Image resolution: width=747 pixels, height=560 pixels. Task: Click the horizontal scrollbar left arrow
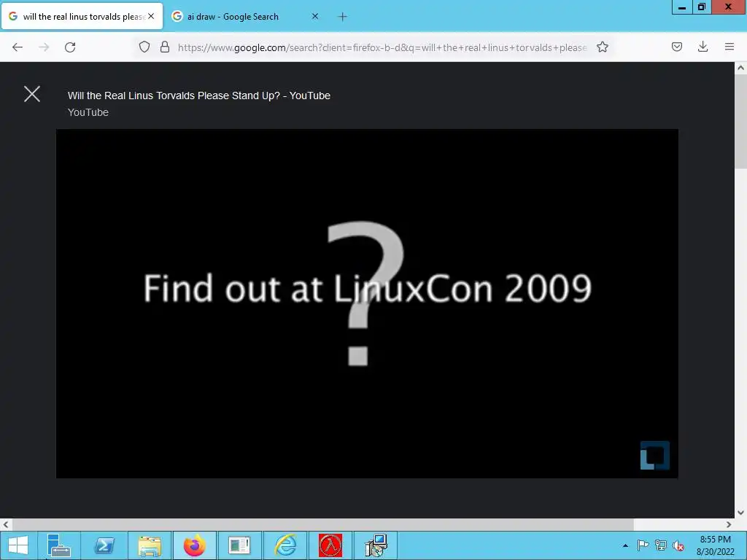point(6,524)
